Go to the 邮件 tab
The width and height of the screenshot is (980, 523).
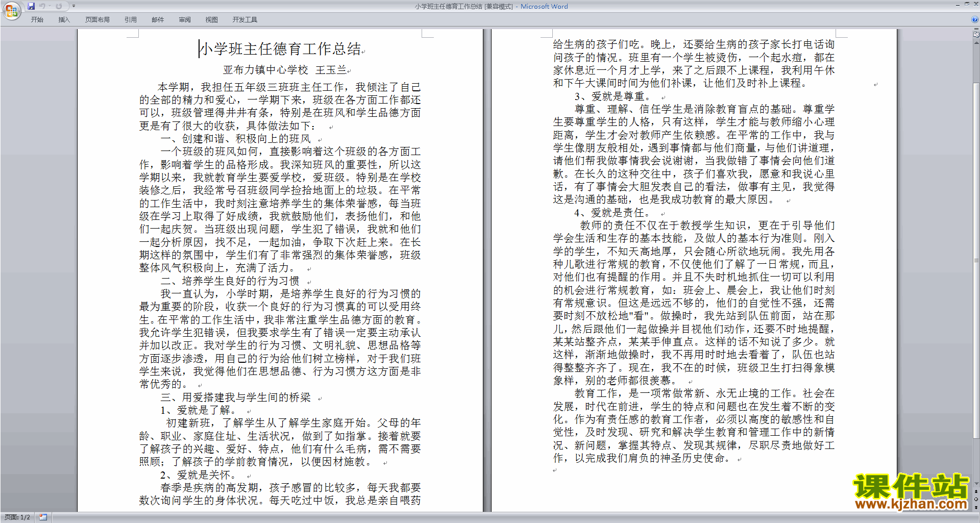coord(158,19)
